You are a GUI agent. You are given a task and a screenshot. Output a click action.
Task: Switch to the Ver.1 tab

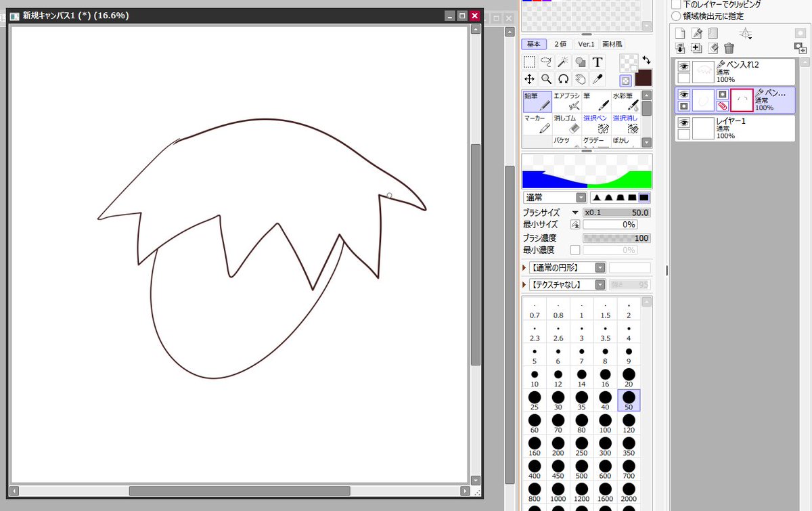pyautogui.click(x=585, y=43)
